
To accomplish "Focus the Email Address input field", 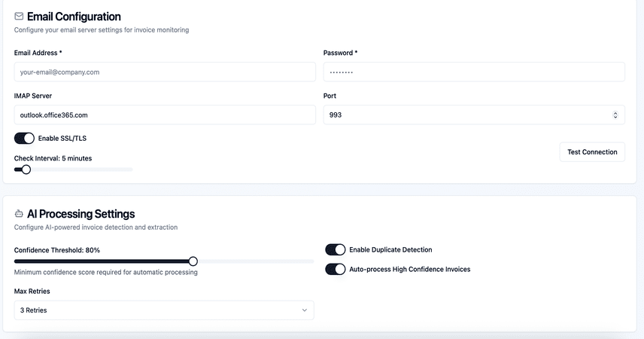I will [165, 72].
